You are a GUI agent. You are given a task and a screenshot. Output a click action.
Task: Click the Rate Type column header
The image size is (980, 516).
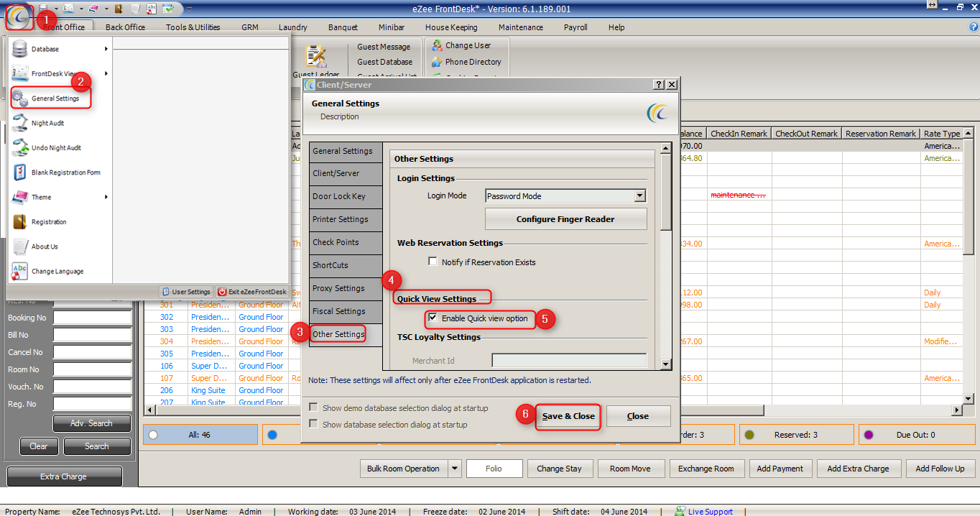942,134
